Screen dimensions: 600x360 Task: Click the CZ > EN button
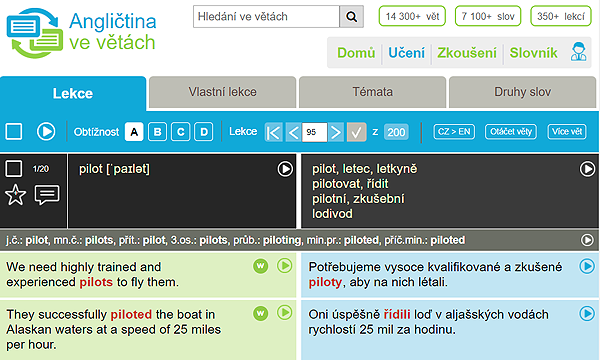click(x=454, y=132)
